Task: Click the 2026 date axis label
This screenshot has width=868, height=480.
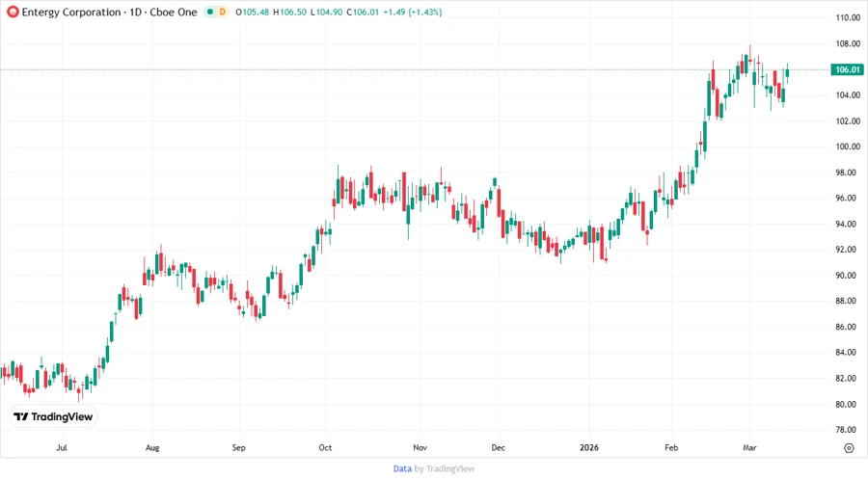Action: 589,447
